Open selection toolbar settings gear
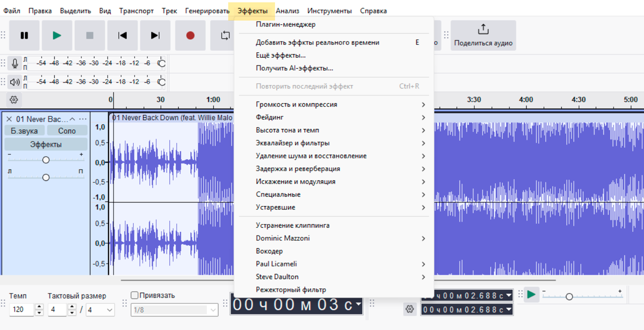This screenshot has width=644, height=330. [x=409, y=309]
